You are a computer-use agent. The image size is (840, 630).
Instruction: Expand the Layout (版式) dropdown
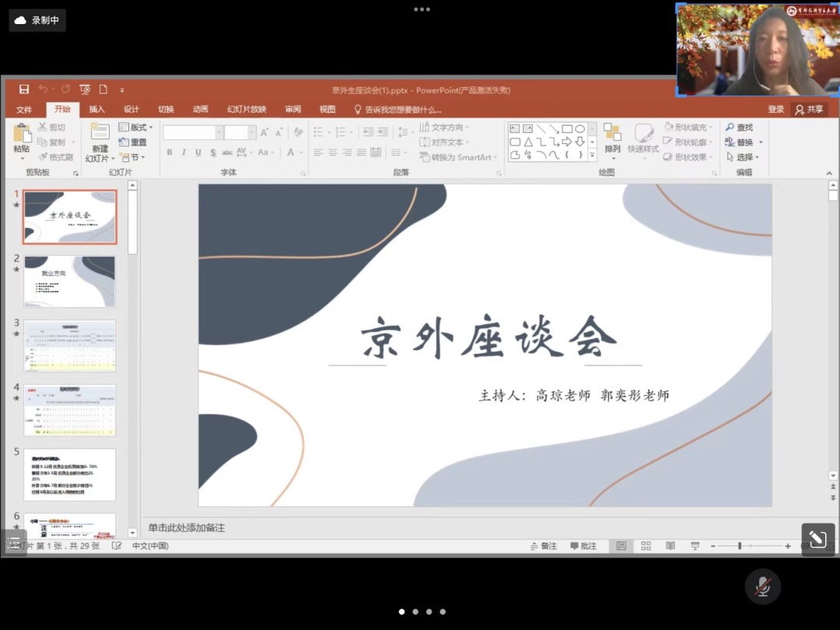[x=136, y=128]
